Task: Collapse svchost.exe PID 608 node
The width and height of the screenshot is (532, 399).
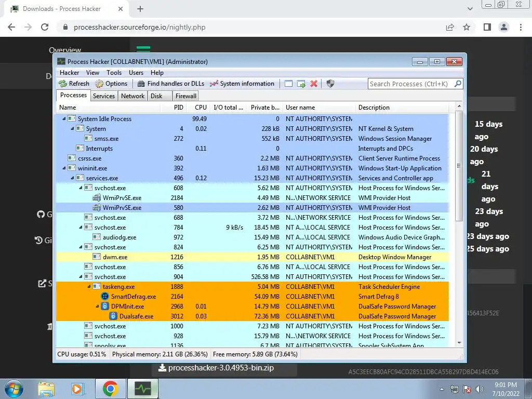Action: 81,188
